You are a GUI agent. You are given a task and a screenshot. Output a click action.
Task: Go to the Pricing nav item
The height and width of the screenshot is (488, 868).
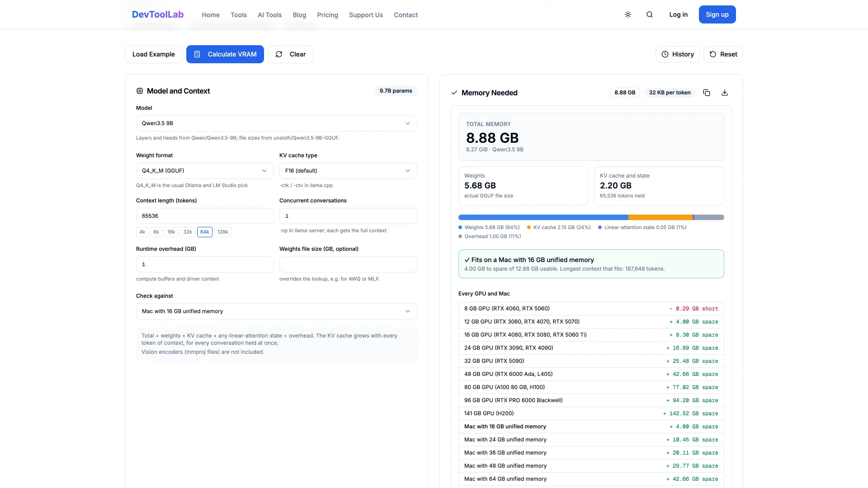tap(328, 15)
